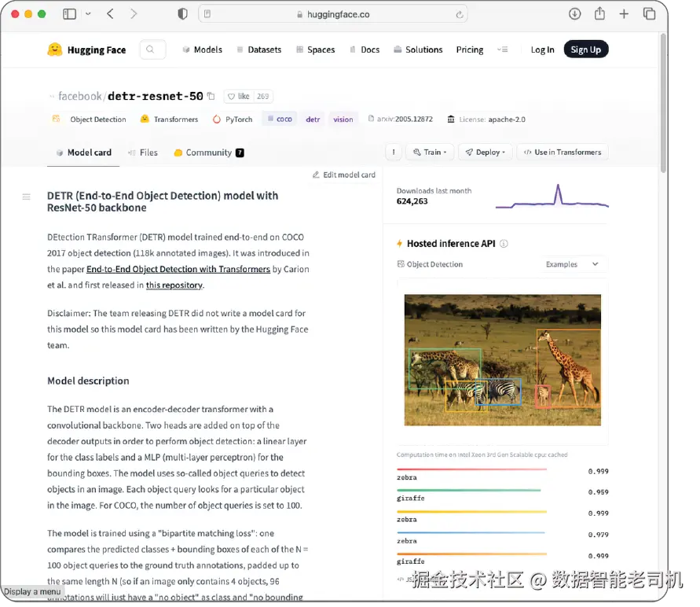Show tab overview icon

649,14
